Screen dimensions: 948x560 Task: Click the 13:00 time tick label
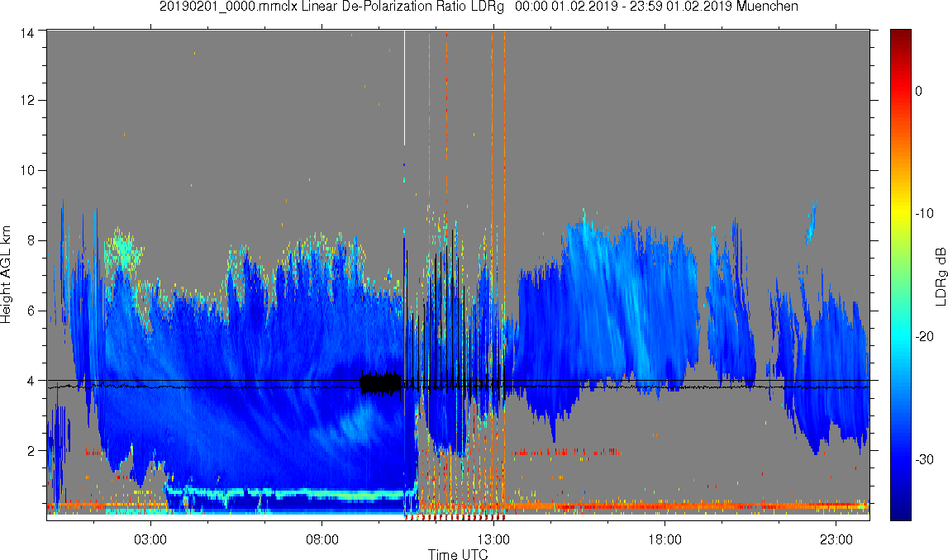pos(493,539)
